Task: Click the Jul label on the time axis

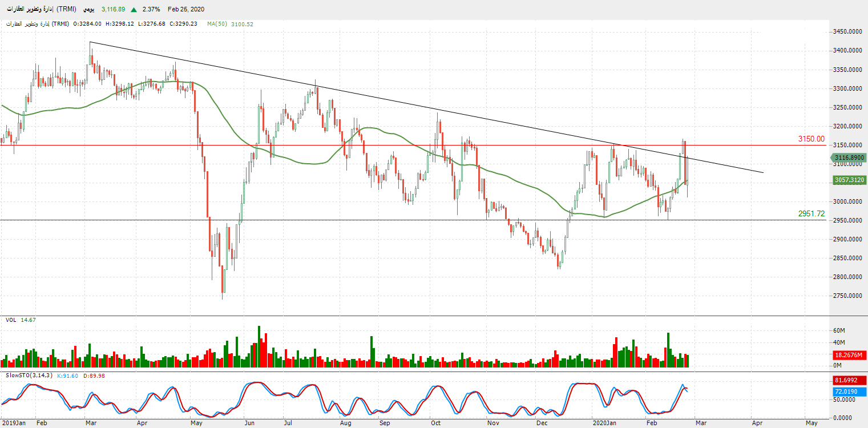Action: coord(288,423)
